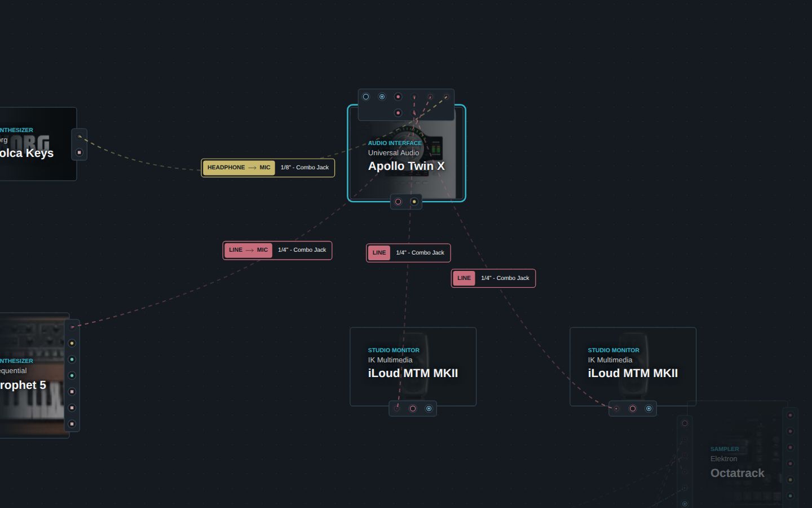Image resolution: width=812 pixels, height=508 pixels.
Task: Select the Apollo Twin X device node
Action: pos(407,153)
